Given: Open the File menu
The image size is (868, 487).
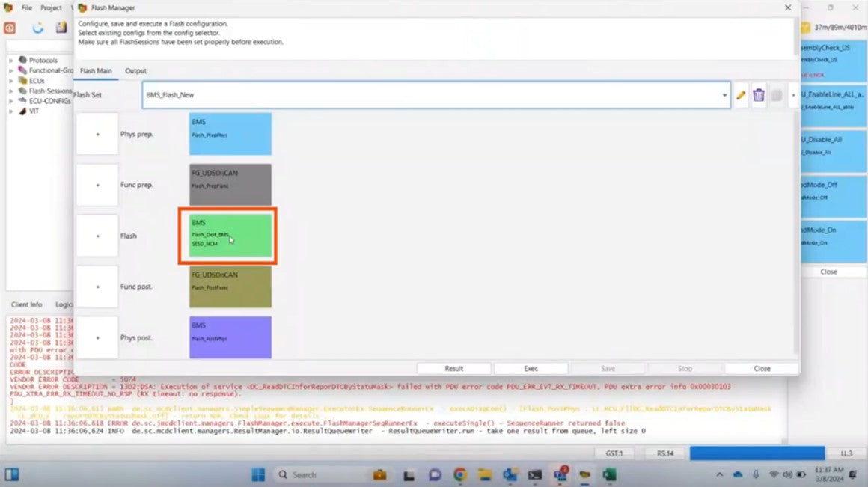Looking at the screenshot, I should click(x=27, y=7).
